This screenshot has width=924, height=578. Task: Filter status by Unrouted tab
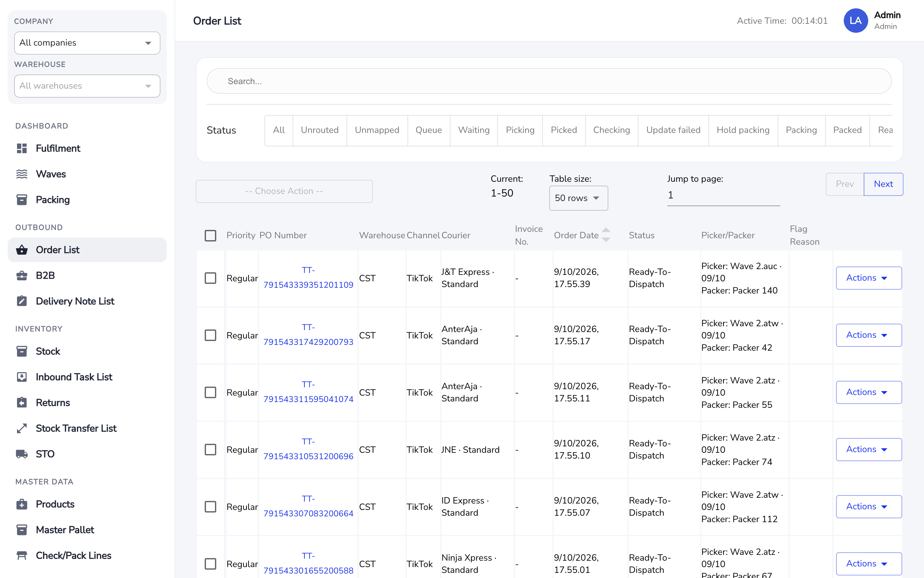click(320, 130)
